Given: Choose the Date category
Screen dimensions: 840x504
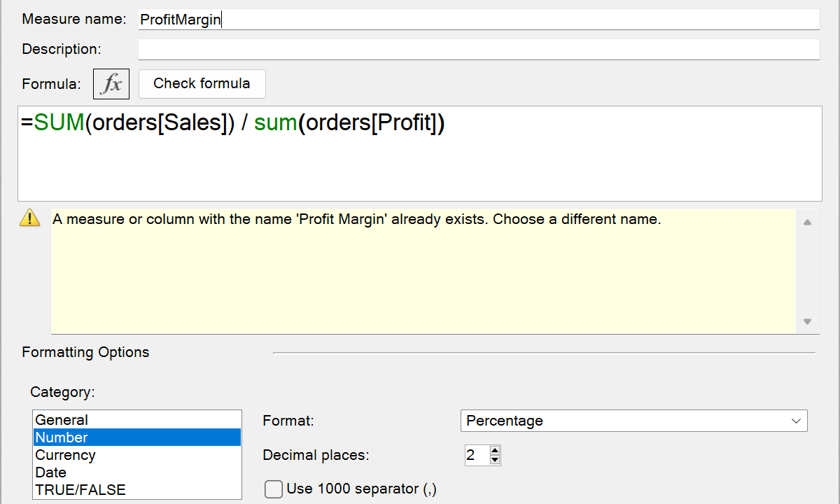Looking at the screenshot, I should pyautogui.click(x=51, y=472).
